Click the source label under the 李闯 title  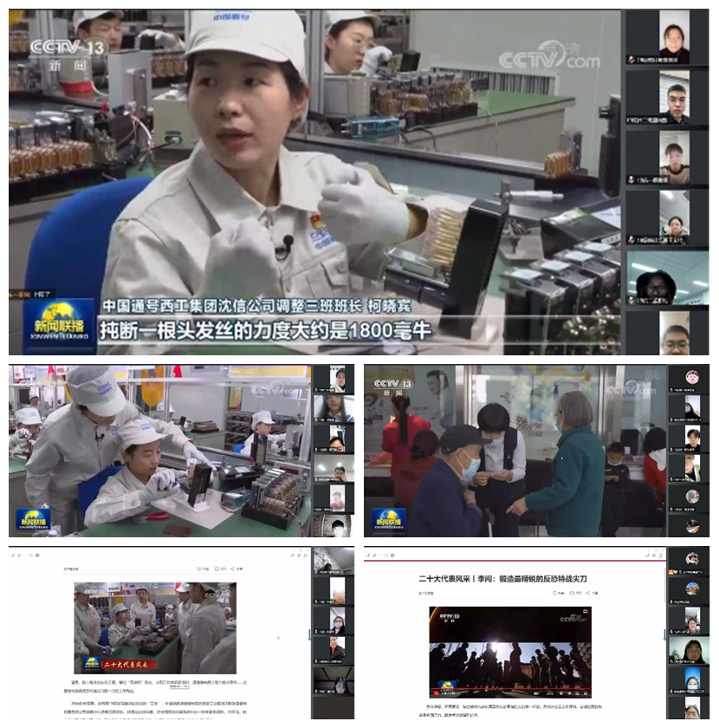coord(427,593)
